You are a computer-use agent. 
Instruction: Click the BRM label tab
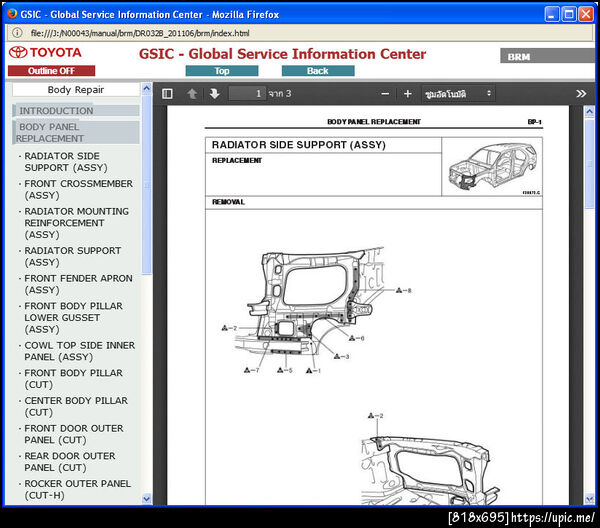click(x=548, y=56)
